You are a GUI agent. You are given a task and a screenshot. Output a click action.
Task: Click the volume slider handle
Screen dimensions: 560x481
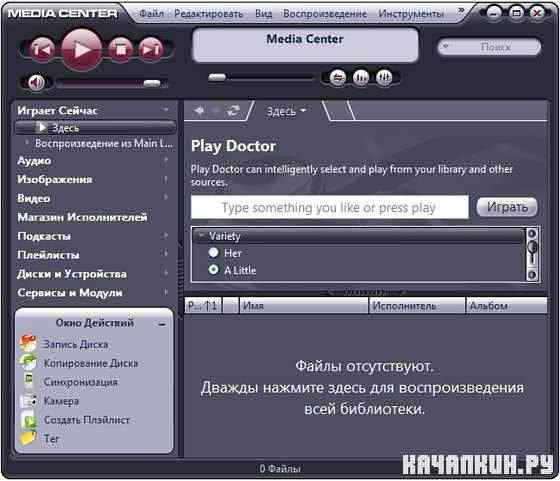[152, 83]
